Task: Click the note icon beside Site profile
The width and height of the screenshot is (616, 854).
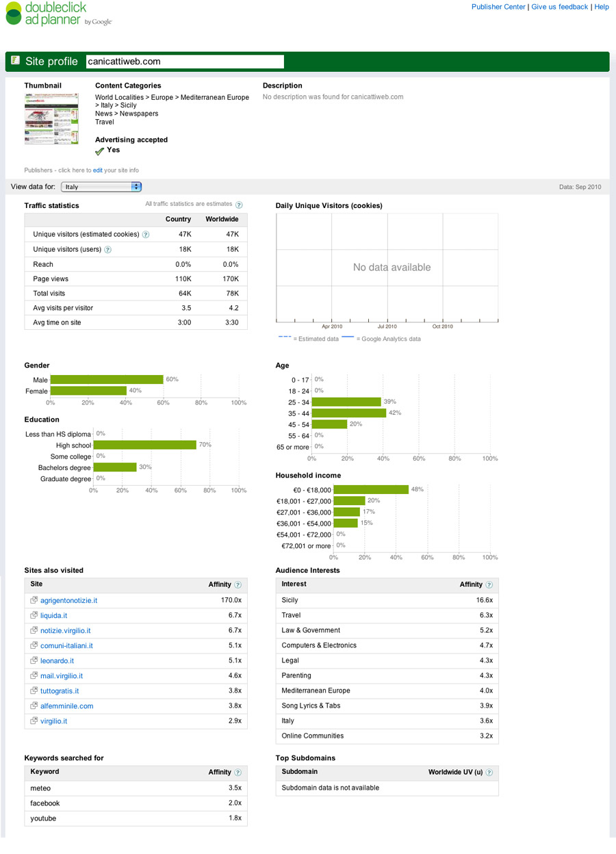Action: [x=15, y=61]
